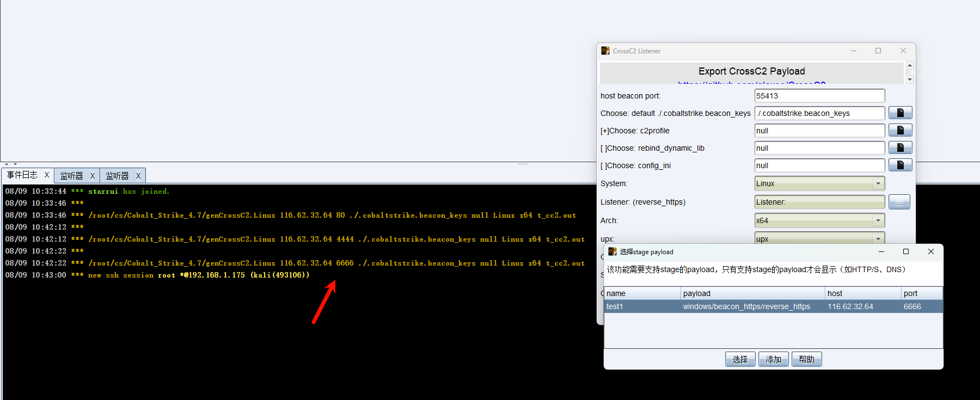Click the 帮助 button

coord(806,359)
